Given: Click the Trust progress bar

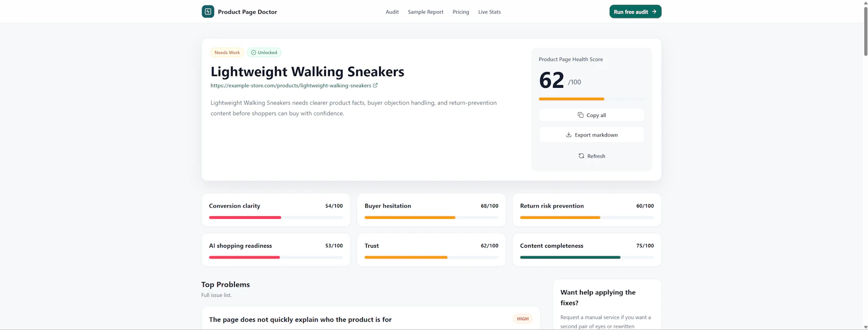Looking at the screenshot, I should tap(431, 257).
